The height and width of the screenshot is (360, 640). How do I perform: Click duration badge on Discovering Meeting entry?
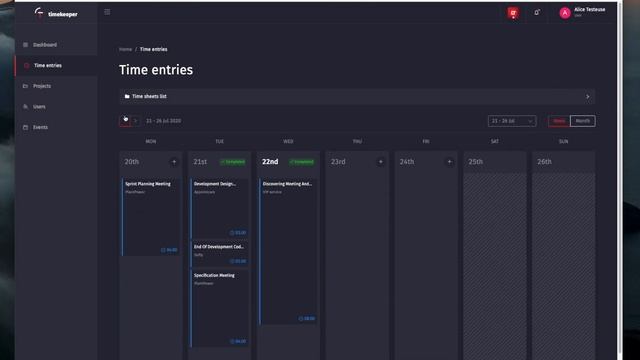click(x=307, y=318)
